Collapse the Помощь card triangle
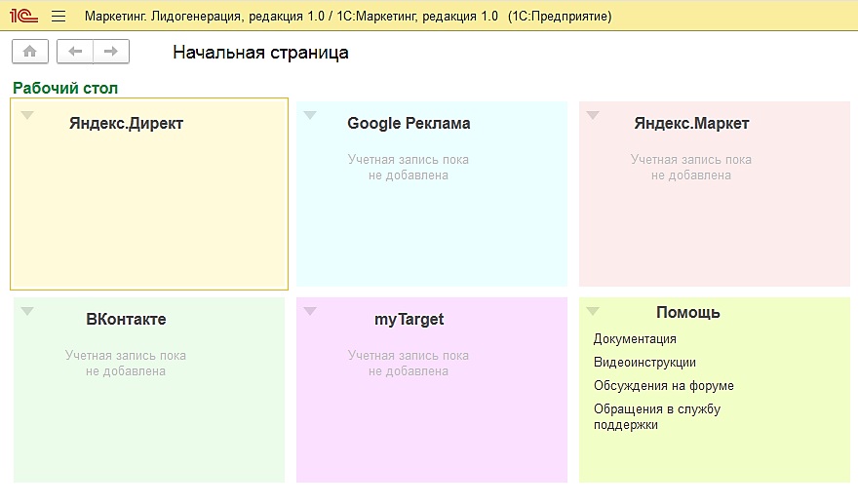This screenshot has height=504, width=858. tap(593, 311)
